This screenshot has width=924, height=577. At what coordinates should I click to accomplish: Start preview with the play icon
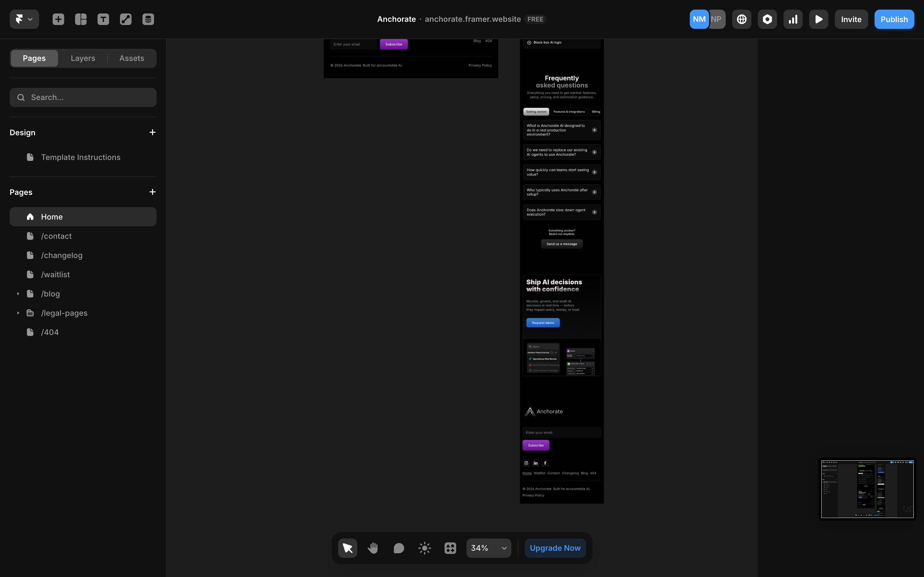point(818,19)
